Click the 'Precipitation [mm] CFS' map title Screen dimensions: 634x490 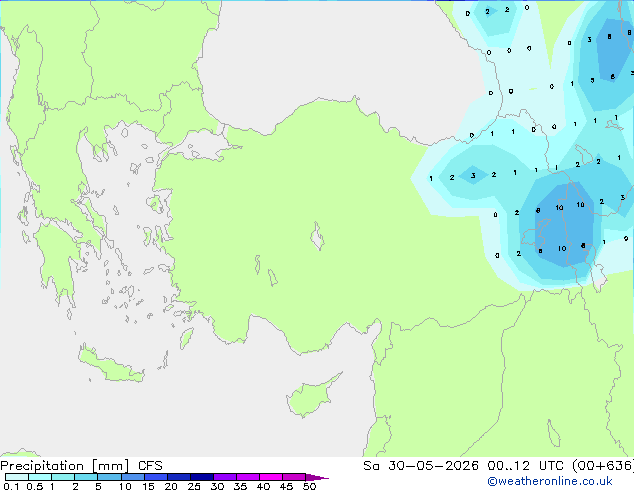point(81,466)
